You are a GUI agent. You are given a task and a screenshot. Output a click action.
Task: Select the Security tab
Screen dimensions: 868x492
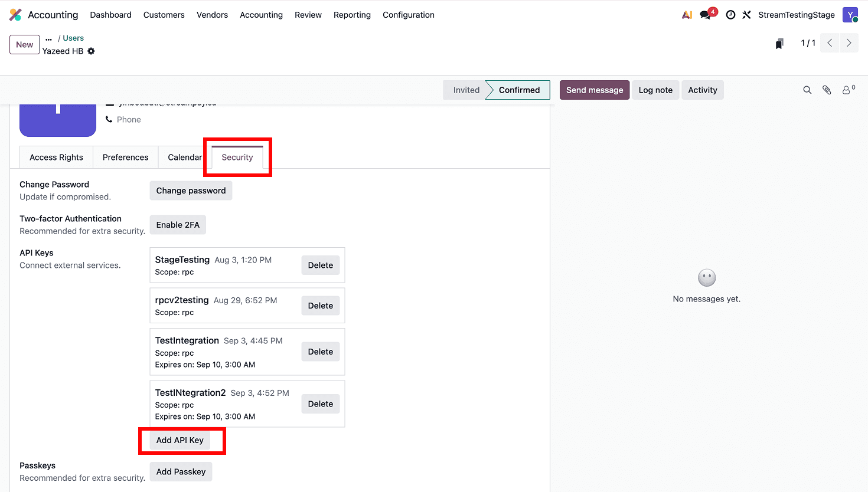(x=237, y=158)
